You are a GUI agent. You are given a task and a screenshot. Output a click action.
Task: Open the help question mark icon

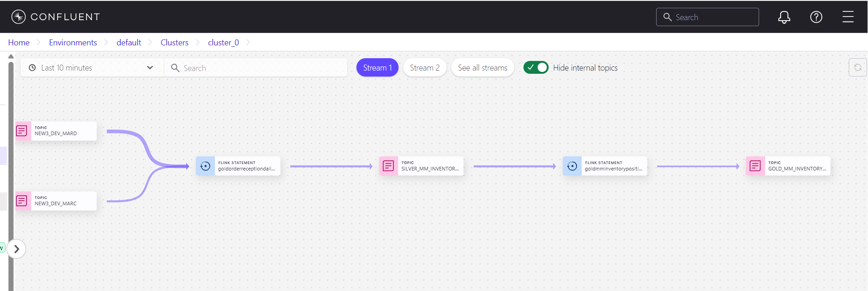coord(816,17)
